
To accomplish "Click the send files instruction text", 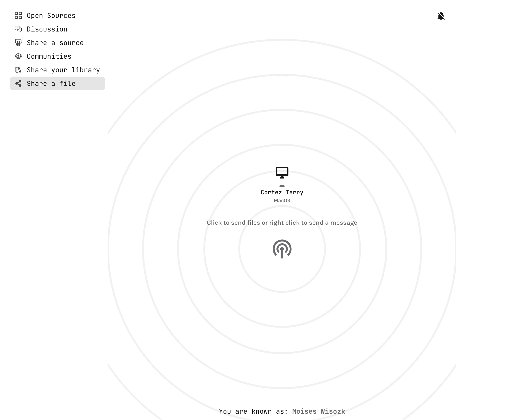I will pos(282,223).
